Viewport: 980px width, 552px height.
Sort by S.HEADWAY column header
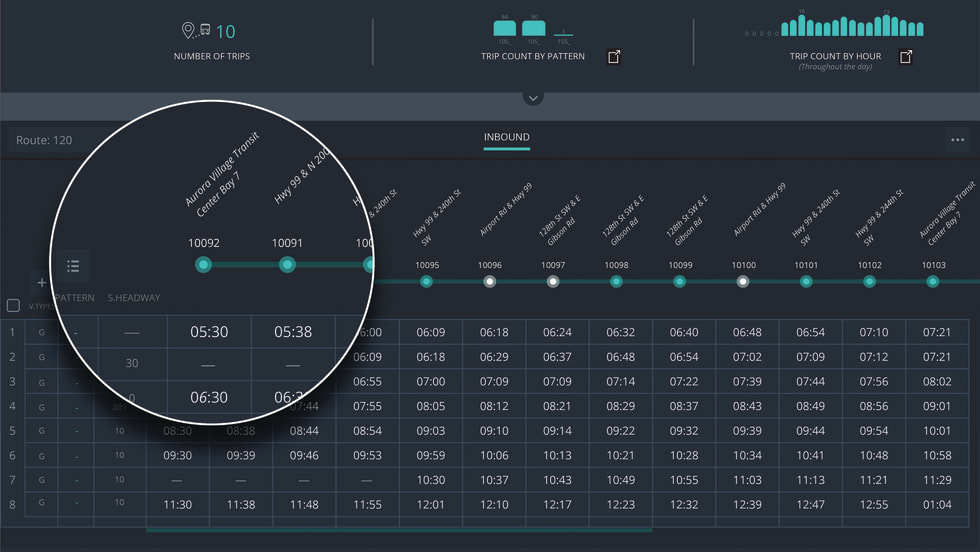[x=134, y=298]
